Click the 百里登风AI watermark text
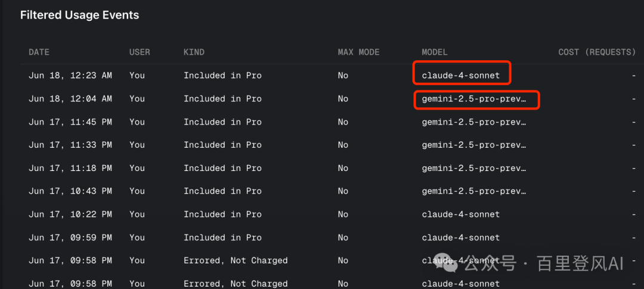The image size is (644, 289). click(581, 265)
